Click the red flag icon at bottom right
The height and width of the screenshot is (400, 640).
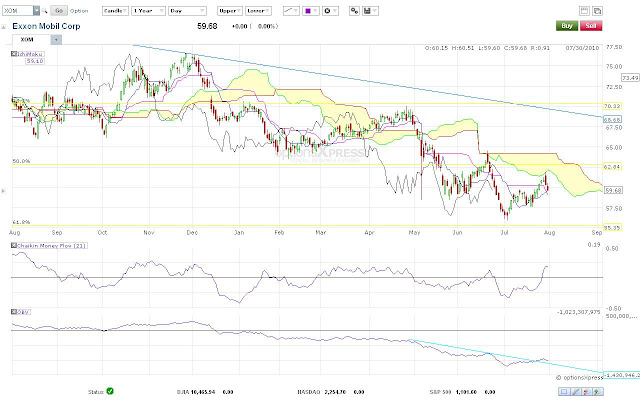click(x=587, y=392)
